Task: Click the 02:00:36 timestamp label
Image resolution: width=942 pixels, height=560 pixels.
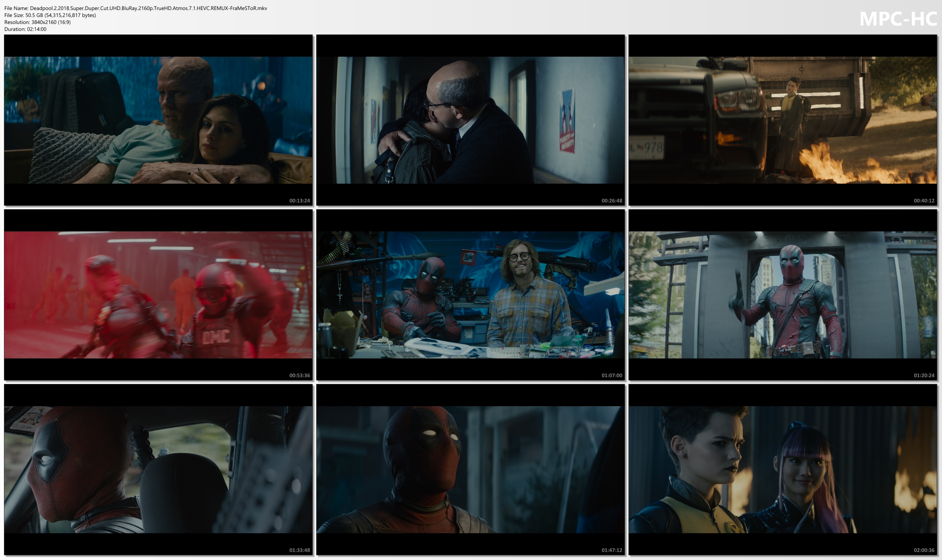Action: point(924,550)
